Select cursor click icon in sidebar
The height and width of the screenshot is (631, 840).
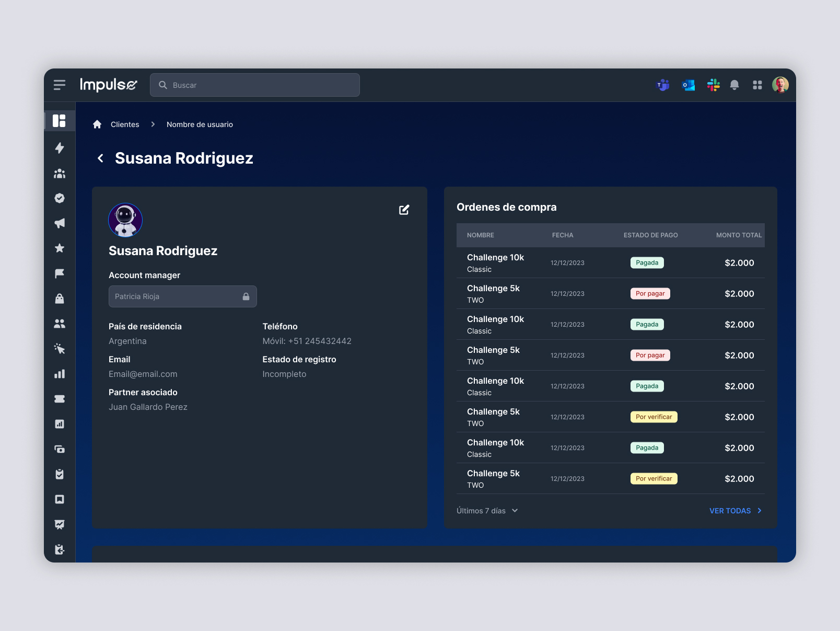(60, 349)
